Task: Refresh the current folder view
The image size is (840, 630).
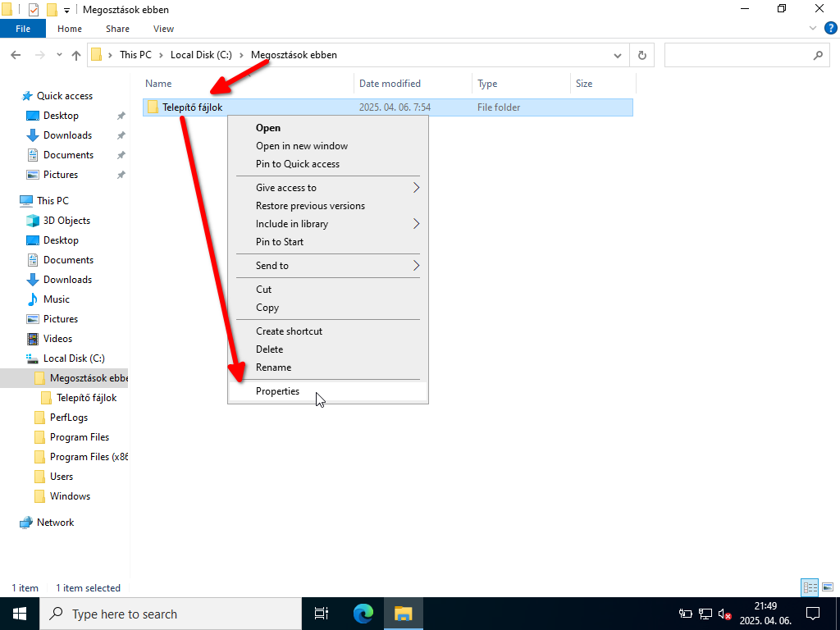Action: pos(641,56)
